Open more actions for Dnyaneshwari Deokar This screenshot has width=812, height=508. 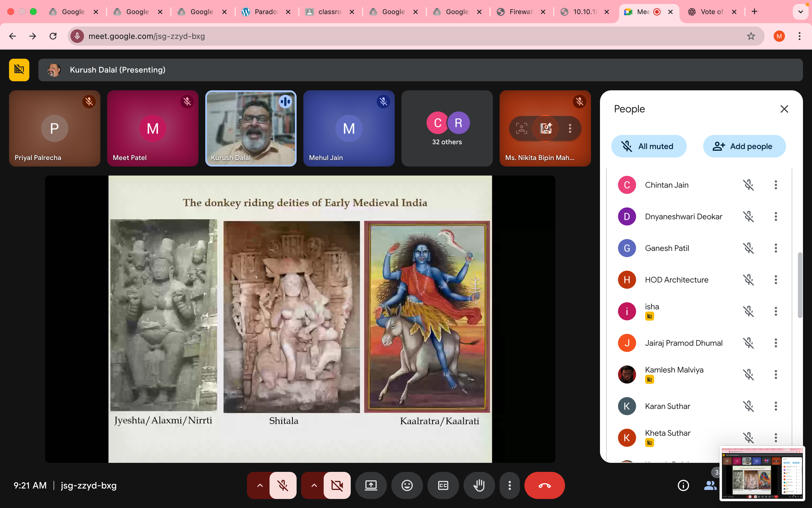pos(775,216)
